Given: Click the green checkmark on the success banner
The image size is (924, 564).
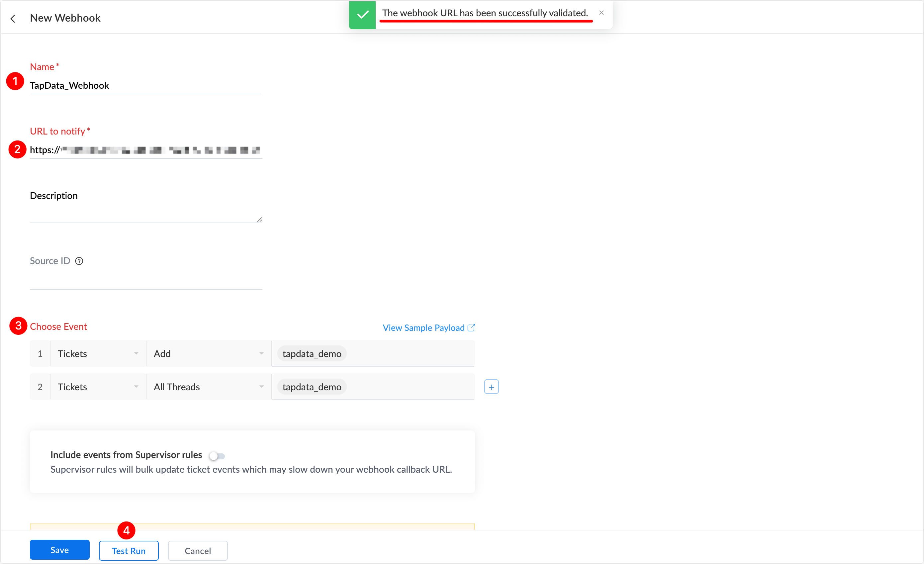Looking at the screenshot, I should click(x=362, y=15).
